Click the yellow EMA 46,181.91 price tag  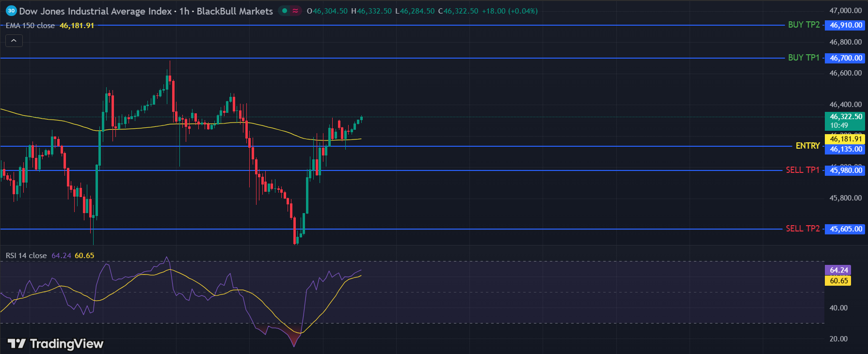pos(845,139)
